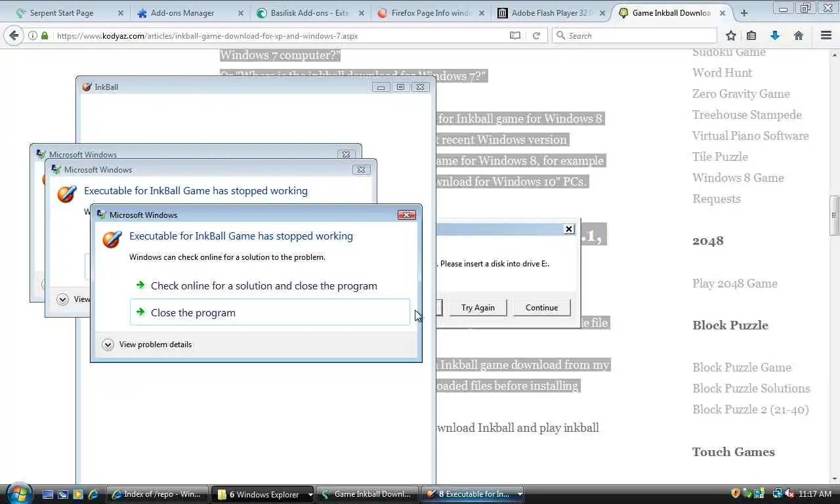The height and width of the screenshot is (504, 840).
Task: Expand Windows Explorer taskbar group arrow
Action: click(310, 495)
